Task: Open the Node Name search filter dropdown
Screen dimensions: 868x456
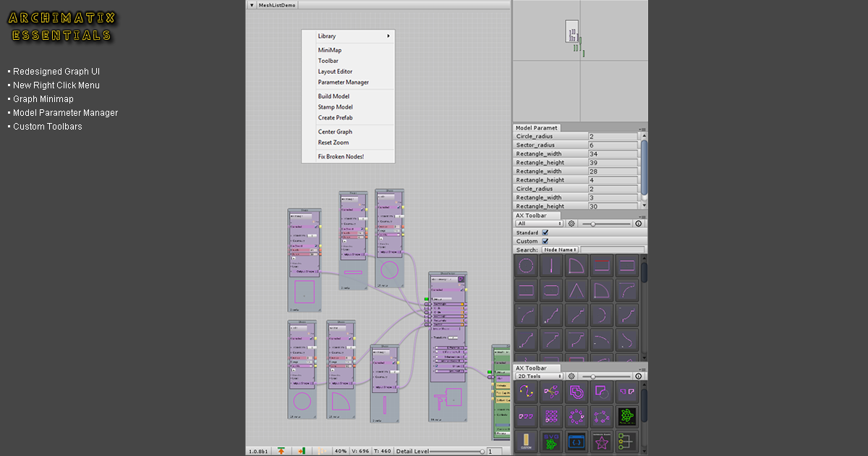Action: [561, 248]
